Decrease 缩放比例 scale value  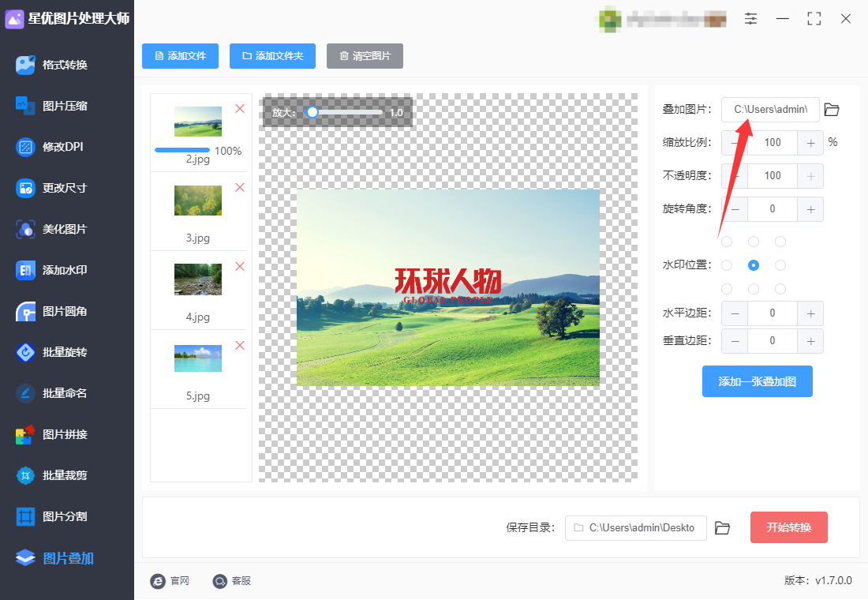click(x=735, y=143)
